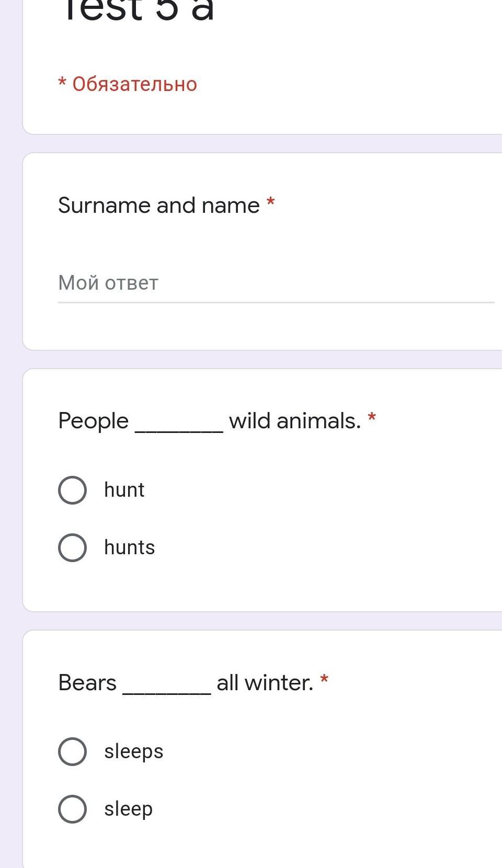Click the 'wild animals.' text in the question
Image resolution: width=502 pixels, height=868 pixels.
(x=295, y=421)
